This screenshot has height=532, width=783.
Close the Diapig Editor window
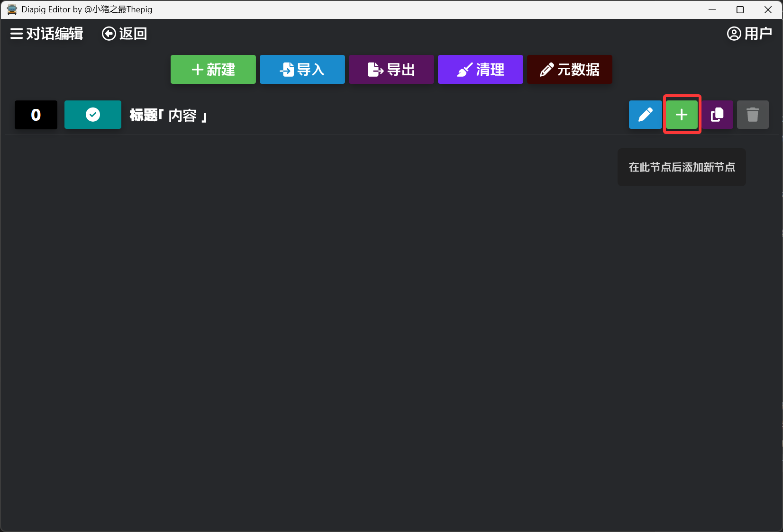768,9
